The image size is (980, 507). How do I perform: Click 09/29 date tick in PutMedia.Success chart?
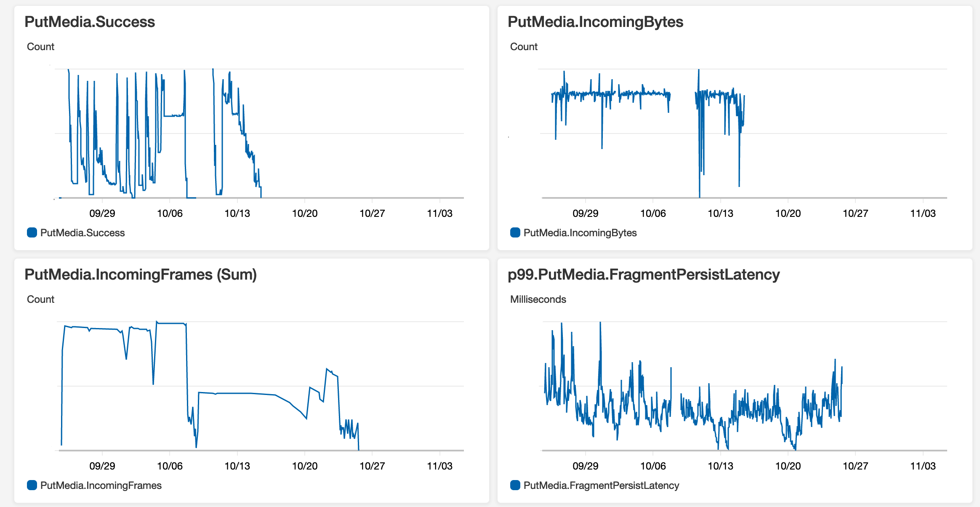coord(102,213)
